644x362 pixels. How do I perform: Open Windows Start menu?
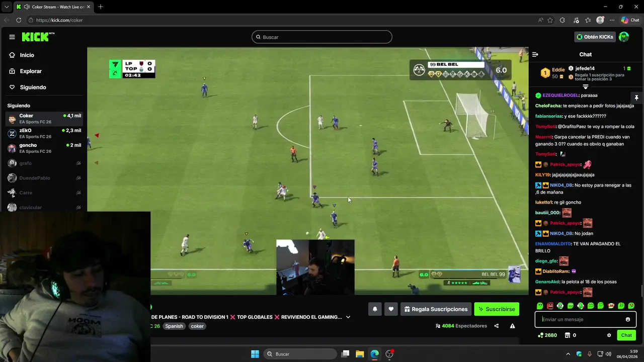(x=255, y=354)
